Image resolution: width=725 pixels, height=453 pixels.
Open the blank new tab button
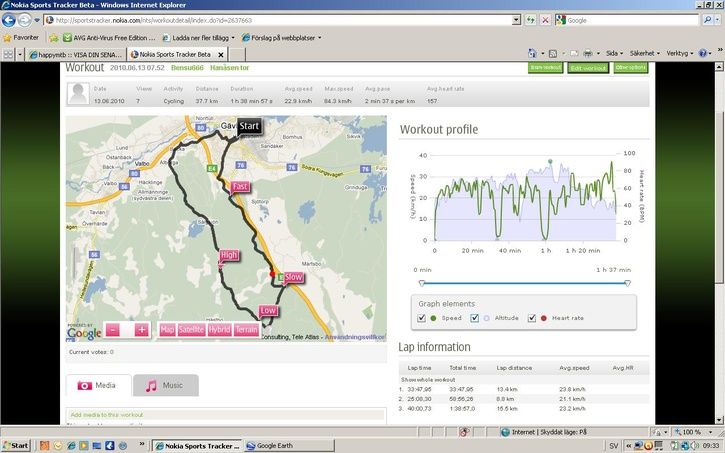(238, 55)
